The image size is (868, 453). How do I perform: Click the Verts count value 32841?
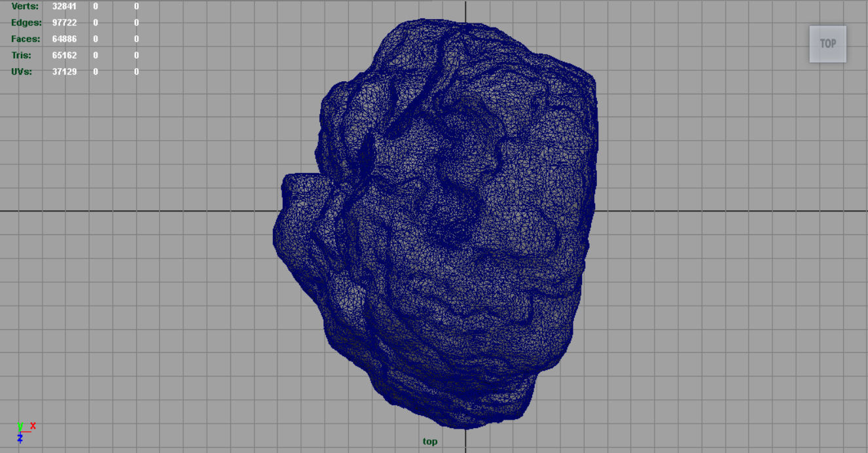point(64,7)
